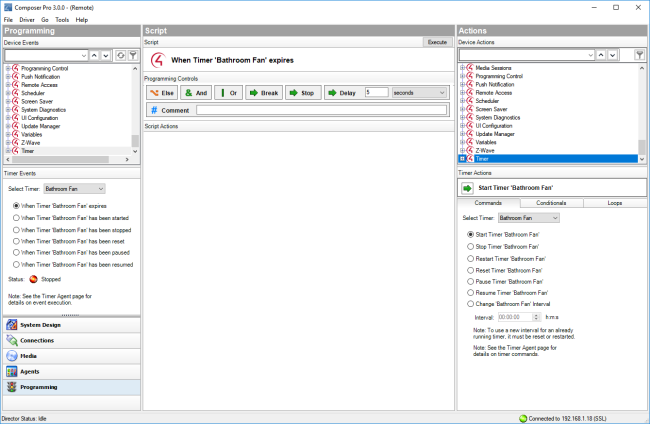Click the filter icon in Device Actions
Viewport: 650px width, 424px height.
(x=640, y=55)
